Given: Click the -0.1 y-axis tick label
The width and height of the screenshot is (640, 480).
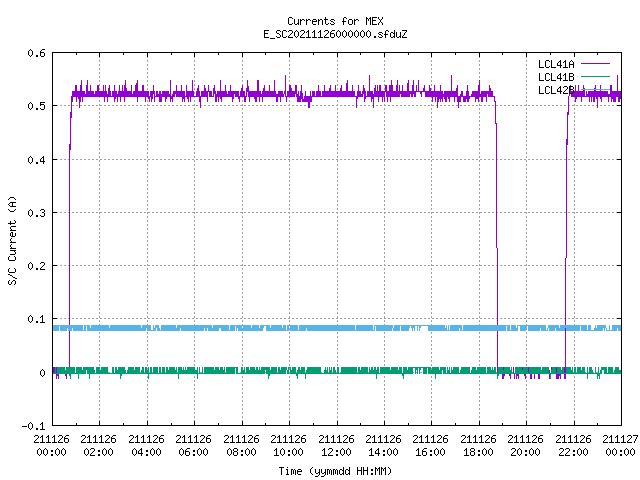Looking at the screenshot, I should pos(33,426).
